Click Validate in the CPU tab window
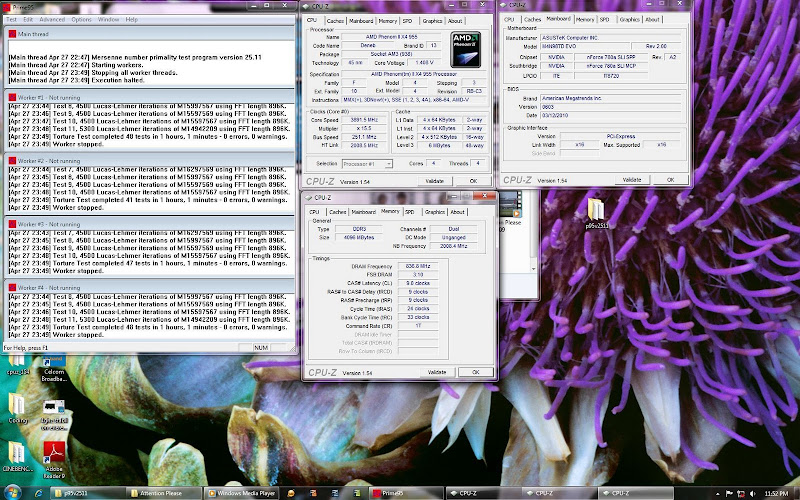The height and width of the screenshot is (500, 800). coord(434,180)
